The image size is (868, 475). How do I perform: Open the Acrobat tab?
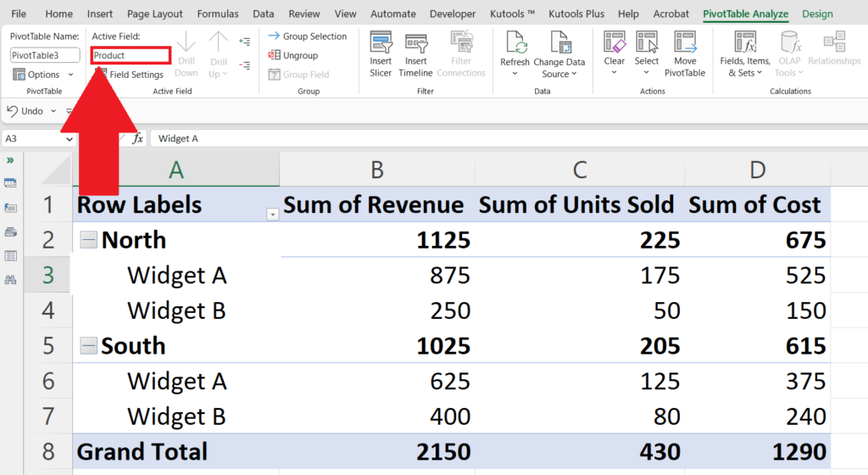[671, 14]
